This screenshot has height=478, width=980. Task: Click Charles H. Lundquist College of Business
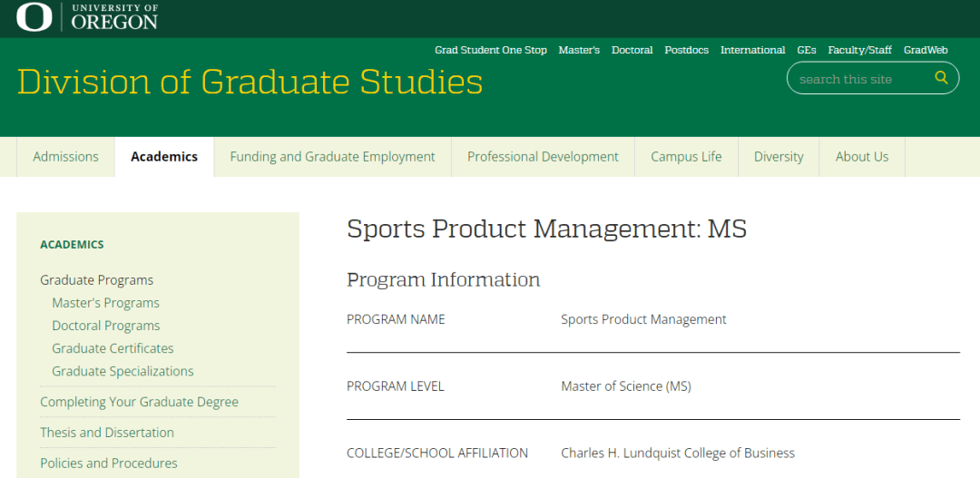678,453
